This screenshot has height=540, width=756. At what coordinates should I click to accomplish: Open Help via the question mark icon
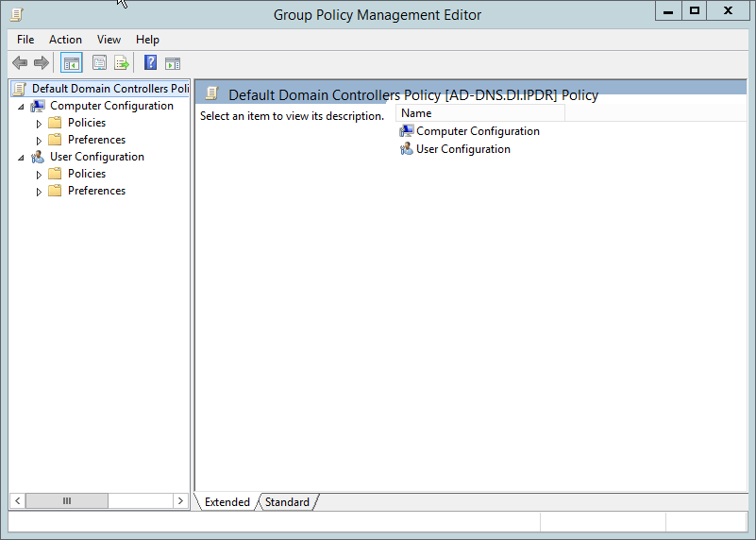pyautogui.click(x=150, y=63)
